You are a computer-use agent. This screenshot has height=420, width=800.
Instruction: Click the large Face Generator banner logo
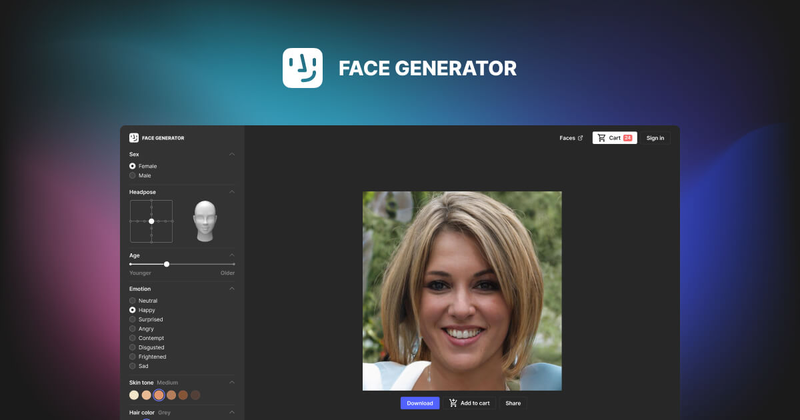[302, 68]
